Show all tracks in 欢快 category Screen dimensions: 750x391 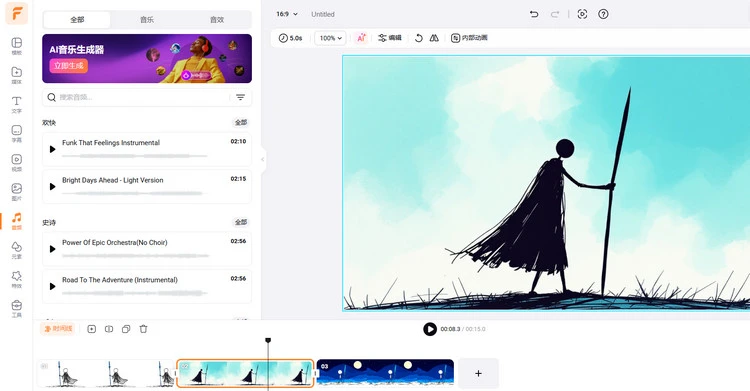[x=241, y=123]
